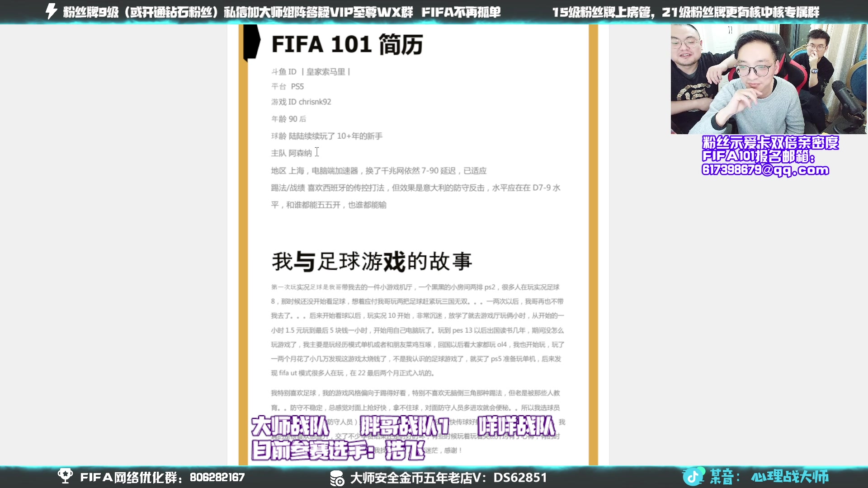Click the '粉丝示爱卡双倍亲密度' overlay text
The height and width of the screenshot is (488, 868).
tap(770, 143)
